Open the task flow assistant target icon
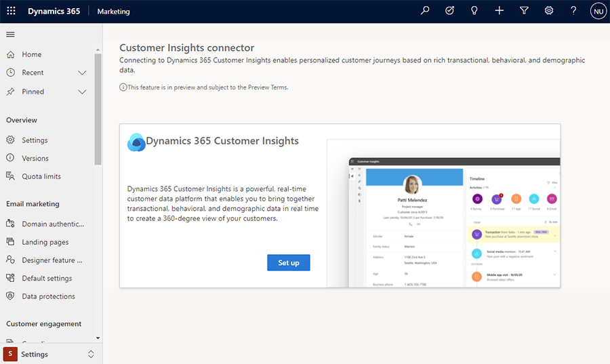The image size is (610, 364). [449, 11]
